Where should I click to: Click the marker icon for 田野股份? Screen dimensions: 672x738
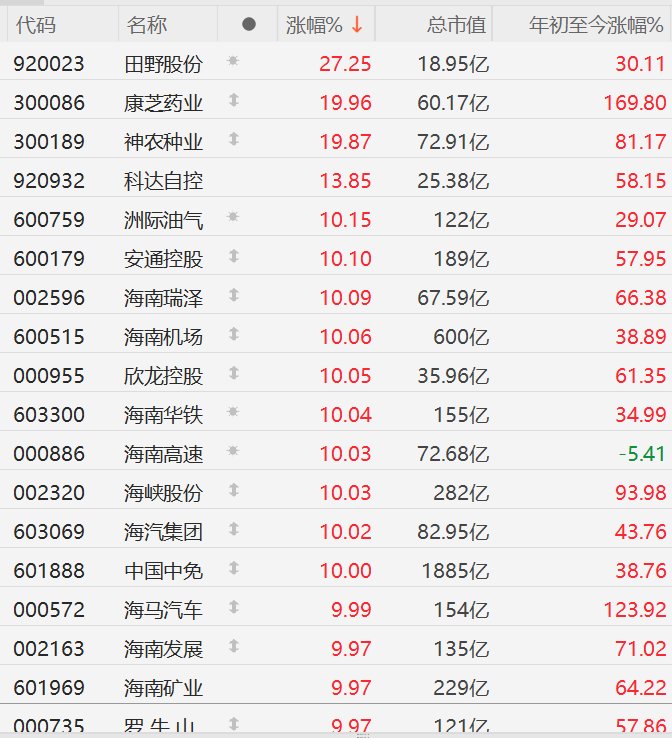tap(233, 61)
